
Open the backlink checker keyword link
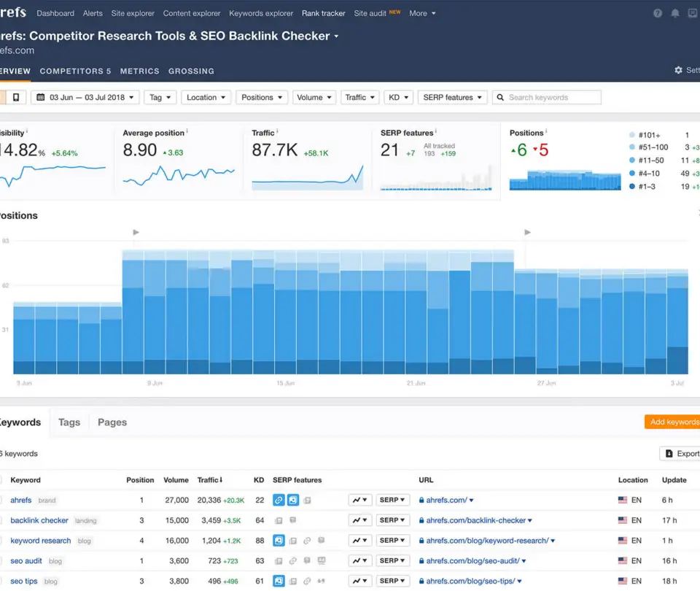(39, 520)
